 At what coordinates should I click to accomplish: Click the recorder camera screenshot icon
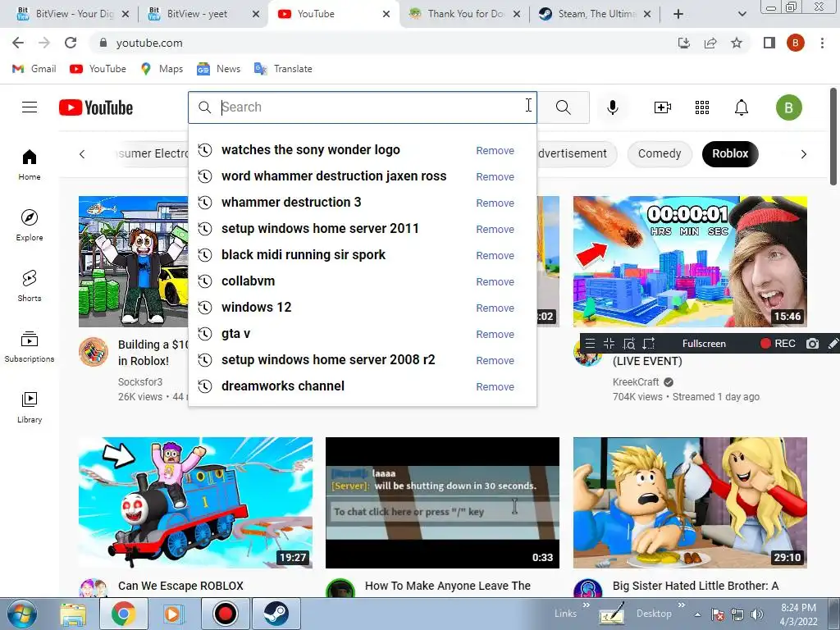click(813, 344)
